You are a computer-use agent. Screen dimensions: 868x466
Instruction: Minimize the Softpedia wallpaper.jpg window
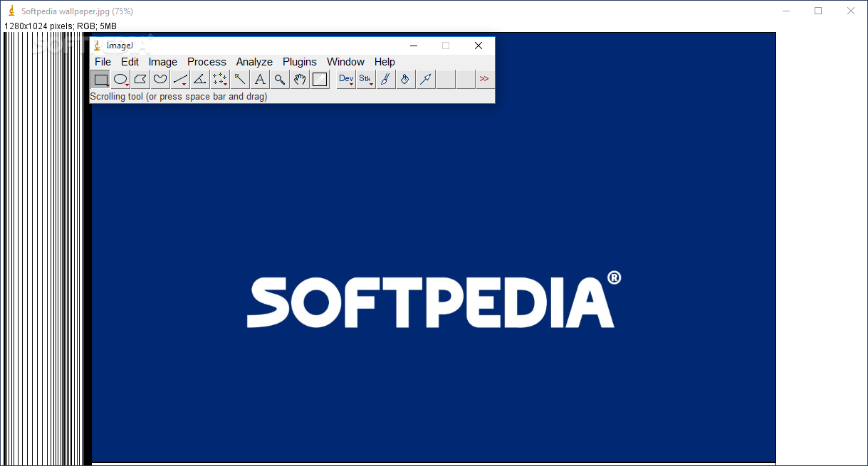point(786,11)
